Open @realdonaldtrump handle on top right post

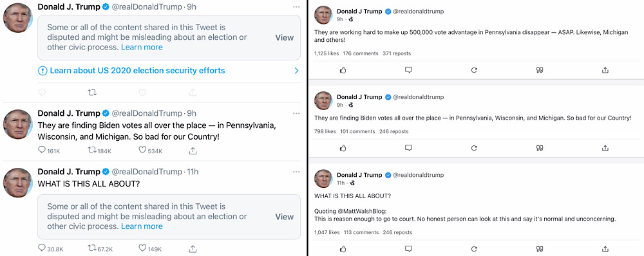419,12
